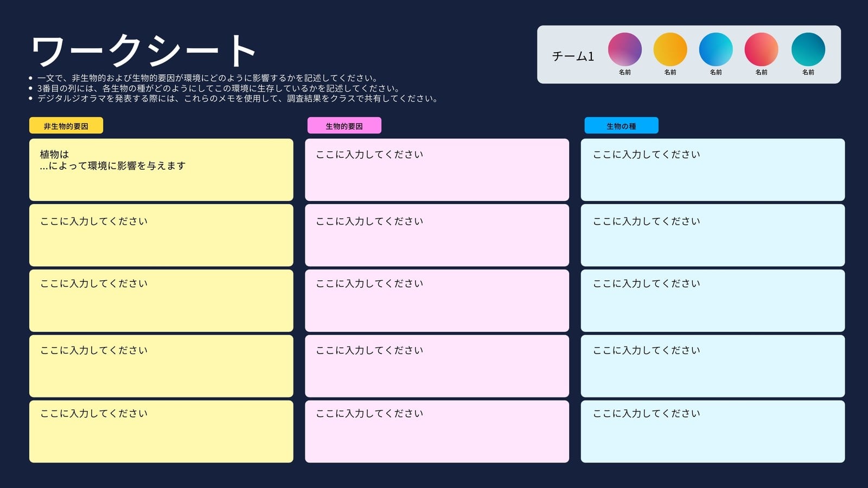Click the first light-blue note box
Screen dimensions: 868x488
coord(713,170)
